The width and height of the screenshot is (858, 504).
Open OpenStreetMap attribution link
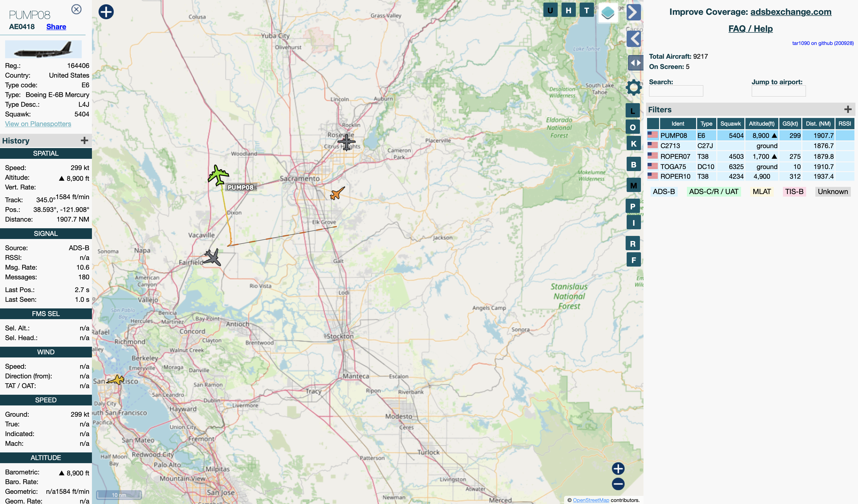(x=591, y=500)
